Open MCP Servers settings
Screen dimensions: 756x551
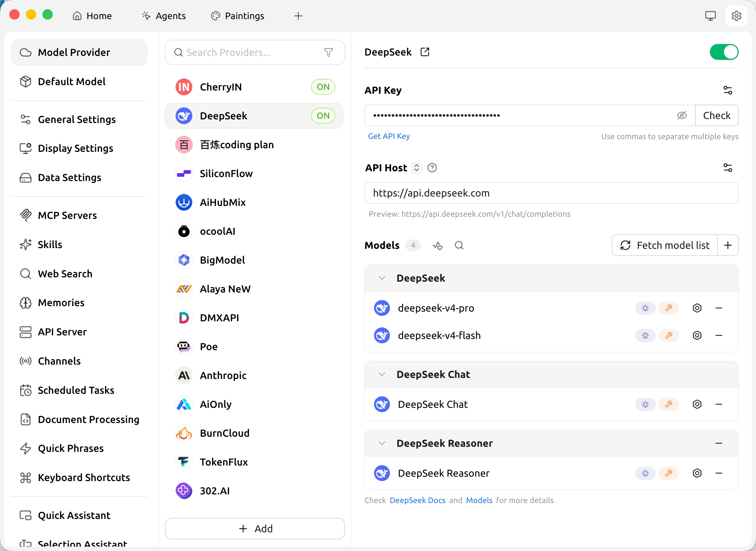pos(79,215)
